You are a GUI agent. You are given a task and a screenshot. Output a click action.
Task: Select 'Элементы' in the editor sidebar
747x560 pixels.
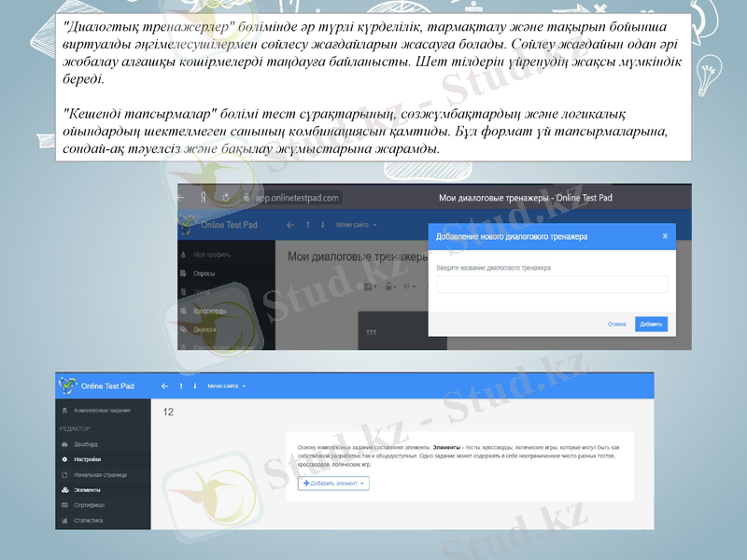tap(88, 489)
